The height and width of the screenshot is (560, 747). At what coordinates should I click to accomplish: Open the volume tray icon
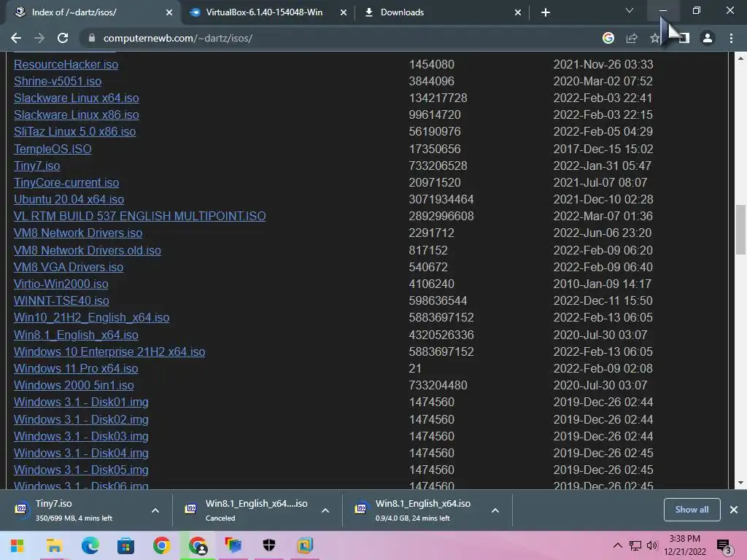click(651, 545)
